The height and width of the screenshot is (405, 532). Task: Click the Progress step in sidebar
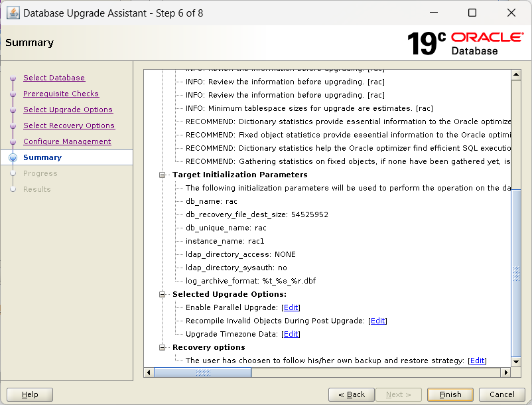coord(40,173)
